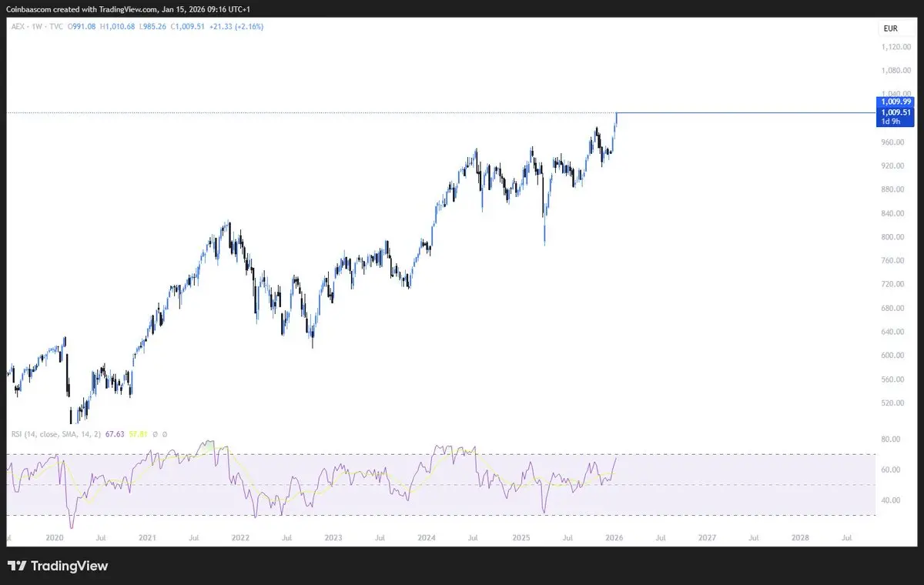Click the 1,009.51 current price label on axis
924x585 pixels.
tap(896, 112)
